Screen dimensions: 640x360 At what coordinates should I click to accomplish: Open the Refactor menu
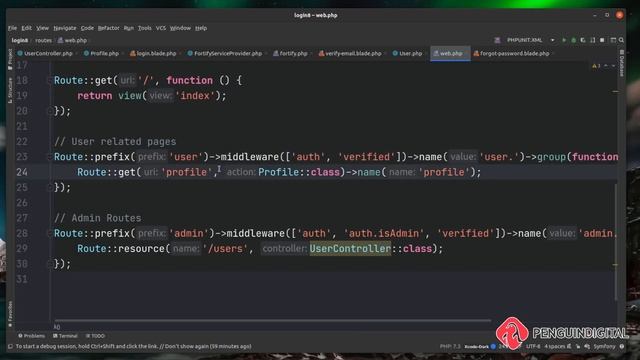click(109, 28)
